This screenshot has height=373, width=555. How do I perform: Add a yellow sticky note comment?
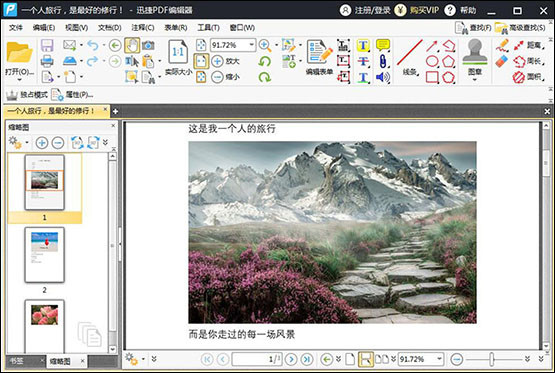tap(383, 45)
